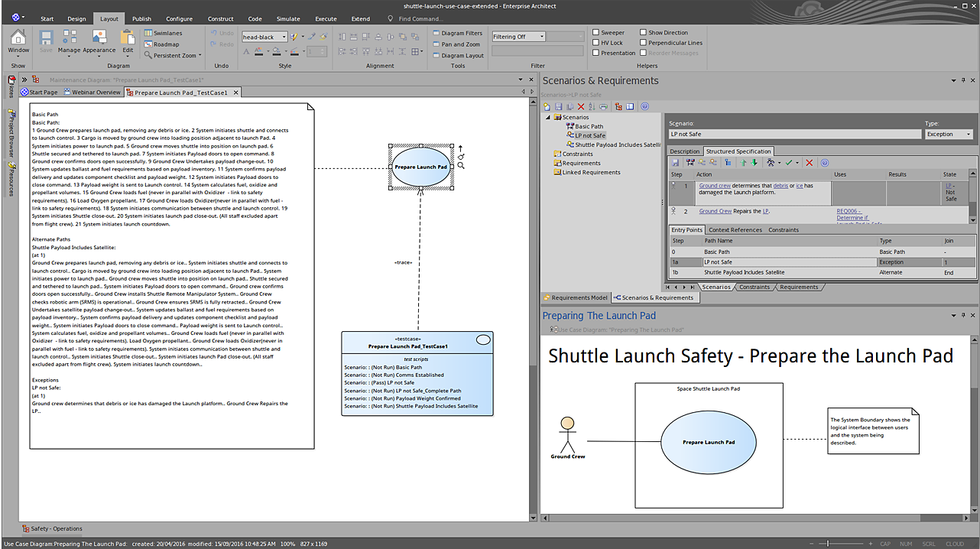Image resolution: width=980 pixels, height=549 pixels.
Task: Click green move-step-up arrow
Action: [x=742, y=163]
